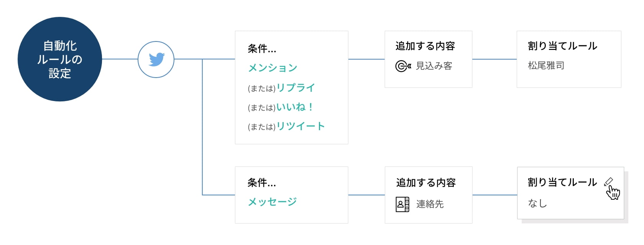Screen dimensions: 644x245
Task: Open the top 追加する内容 card heading
Action: tap(425, 46)
